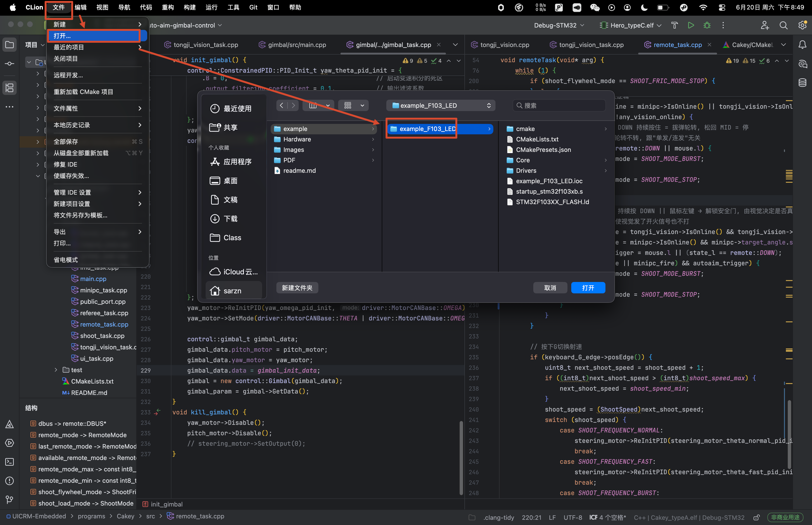812x525 pixels.
Task: Select 应用程序 in the dialog sidebar
Action: click(231, 162)
